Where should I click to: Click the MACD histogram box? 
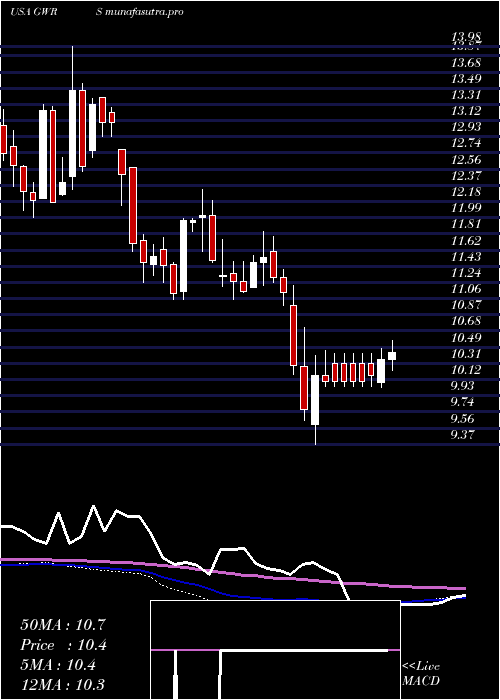[275, 650]
